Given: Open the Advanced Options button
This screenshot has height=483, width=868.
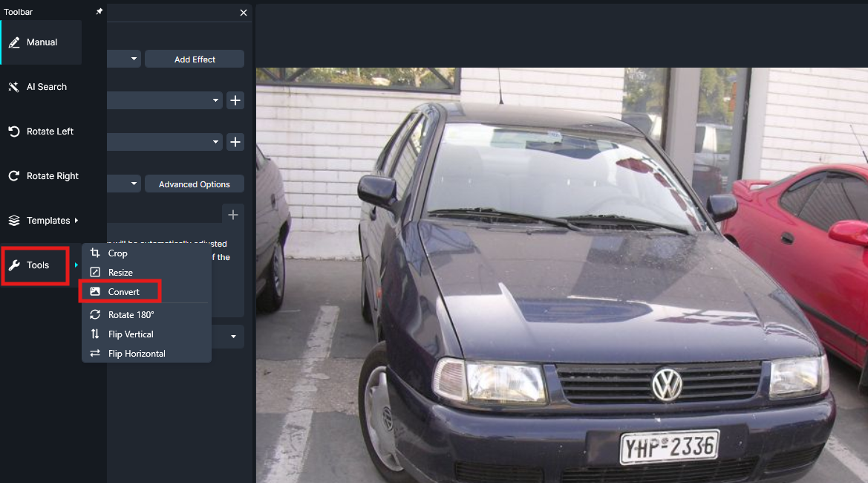Looking at the screenshot, I should tap(195, 184).
